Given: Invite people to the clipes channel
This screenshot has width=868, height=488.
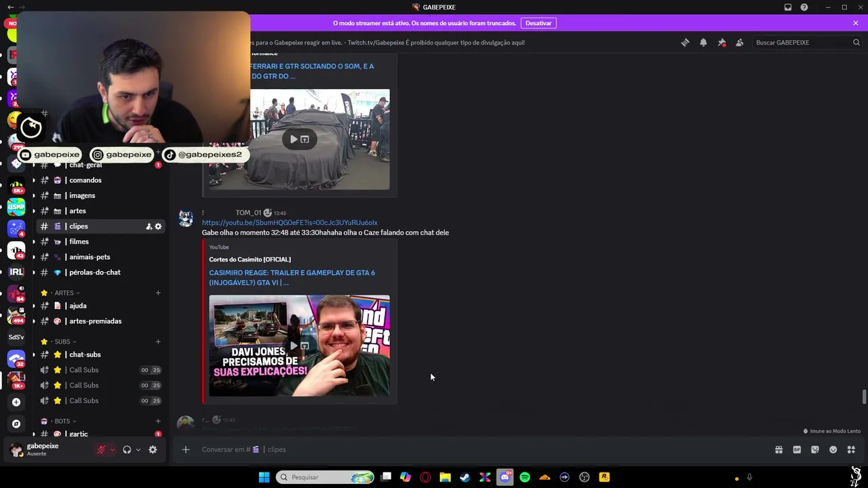Looking at the screenshot, I should (x=149, y=226).
